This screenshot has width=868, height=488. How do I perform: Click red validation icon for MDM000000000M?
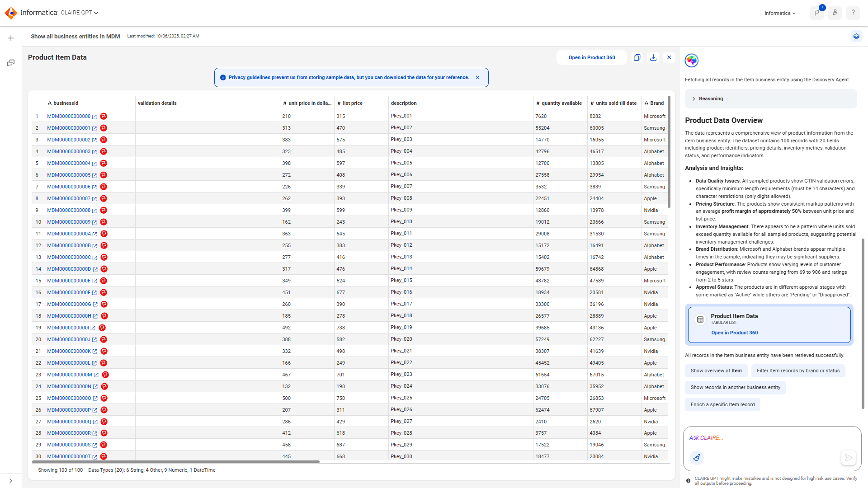click(x=105, y=375)
